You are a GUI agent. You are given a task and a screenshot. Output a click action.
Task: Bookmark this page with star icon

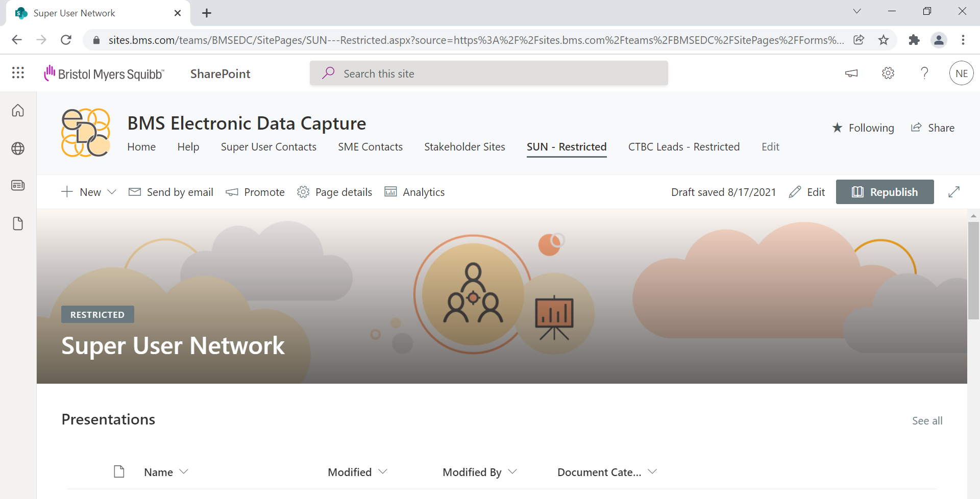(884, 40)
